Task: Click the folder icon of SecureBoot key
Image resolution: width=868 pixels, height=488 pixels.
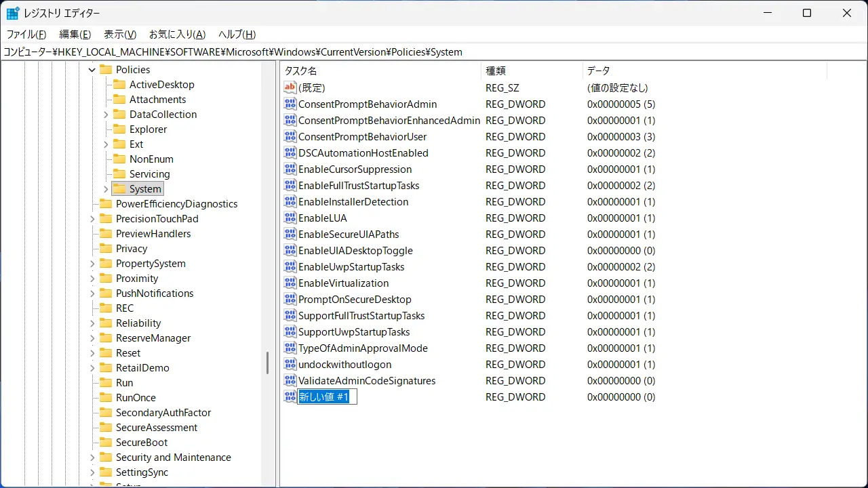Action: [105, 442]
